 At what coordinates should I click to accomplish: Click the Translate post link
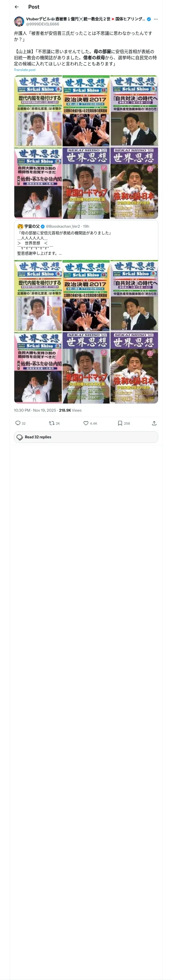point(25,70)
